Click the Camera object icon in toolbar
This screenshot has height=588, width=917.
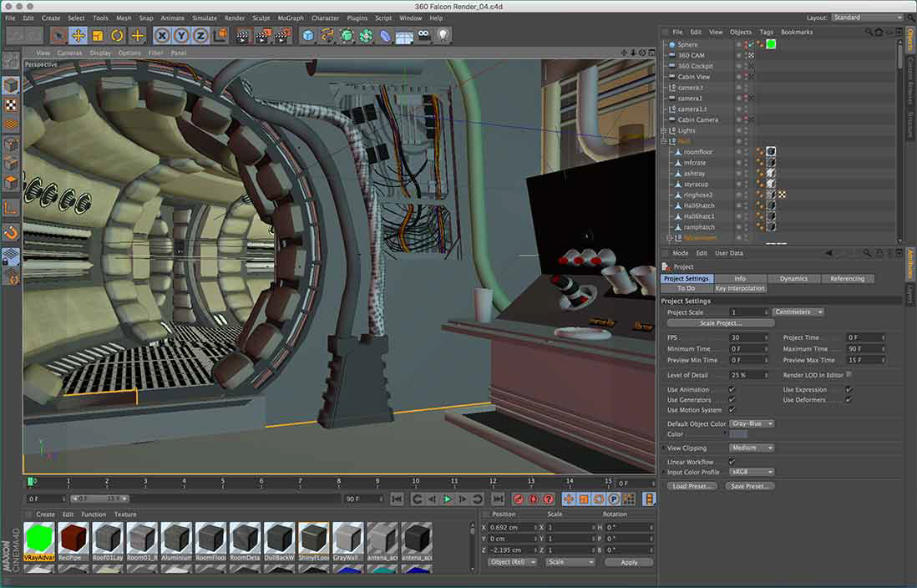coord(423,36)
